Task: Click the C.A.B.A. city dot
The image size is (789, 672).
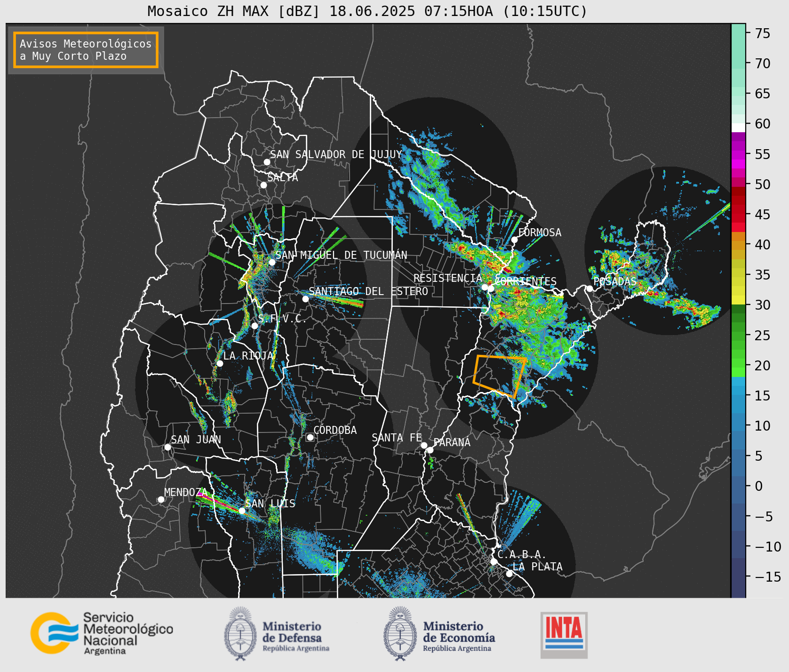Action: pyautogui.click(x=494, y=561)
